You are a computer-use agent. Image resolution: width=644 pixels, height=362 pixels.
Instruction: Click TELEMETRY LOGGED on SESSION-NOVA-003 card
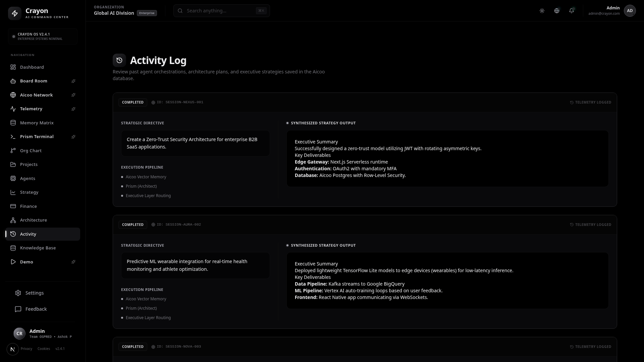tap(591, 347)
